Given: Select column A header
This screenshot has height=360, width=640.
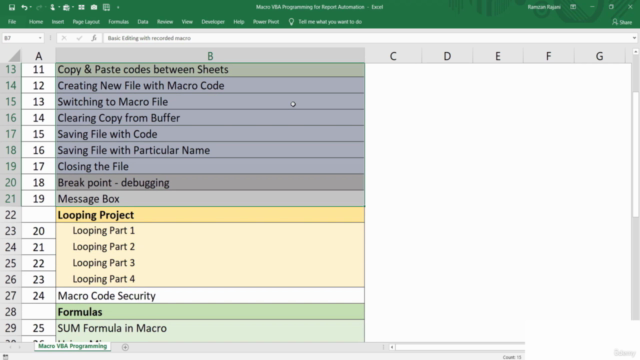Looking at the screenshot, I should [x=38, y=56].
